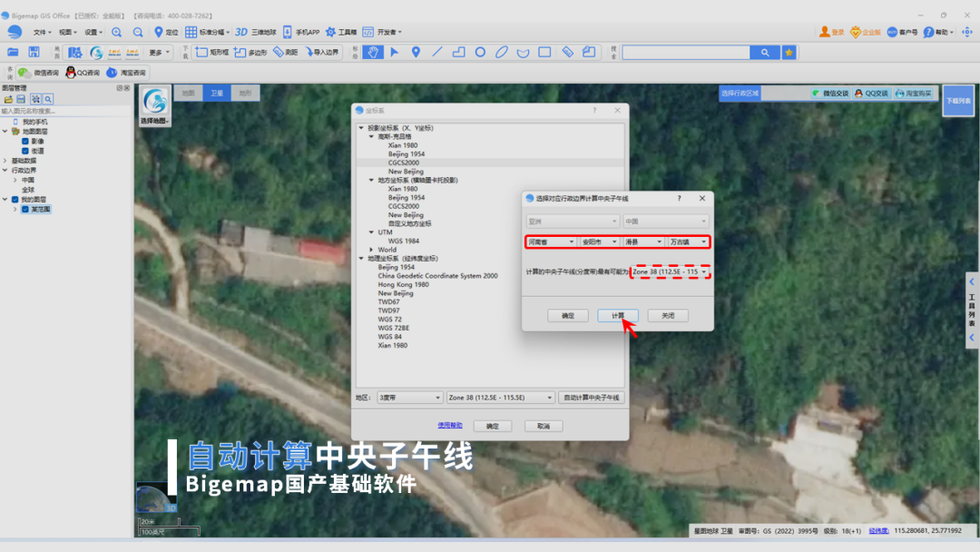
Task: Click the 计算 button
Action: (x=618, y=316)
